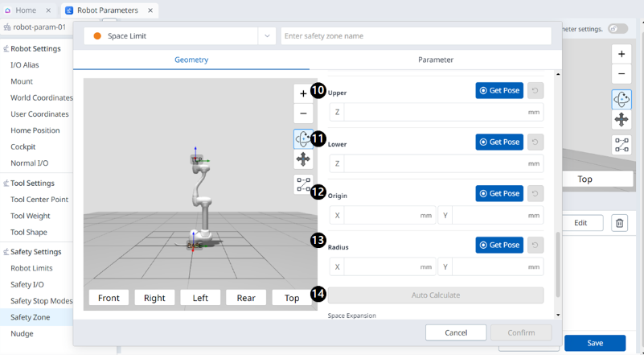The width and height of the screenshot is (644, 355).
Task: Click the Cancel button
Action: [456, 332]
